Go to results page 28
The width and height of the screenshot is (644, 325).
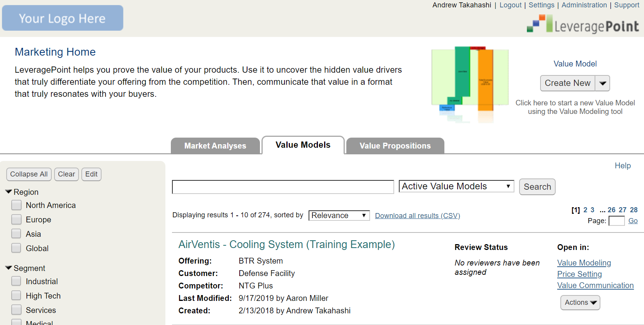(x=633, y=210)
